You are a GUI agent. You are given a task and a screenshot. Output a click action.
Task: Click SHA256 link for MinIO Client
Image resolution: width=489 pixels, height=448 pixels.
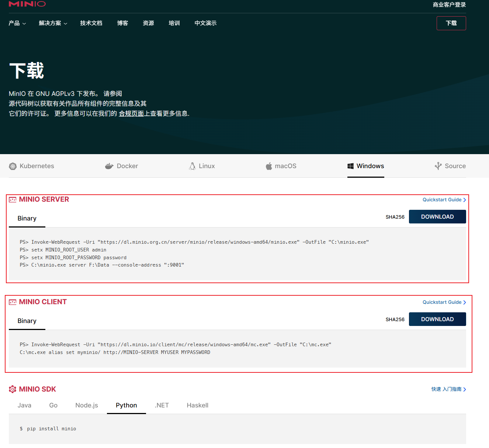point(395,320)
